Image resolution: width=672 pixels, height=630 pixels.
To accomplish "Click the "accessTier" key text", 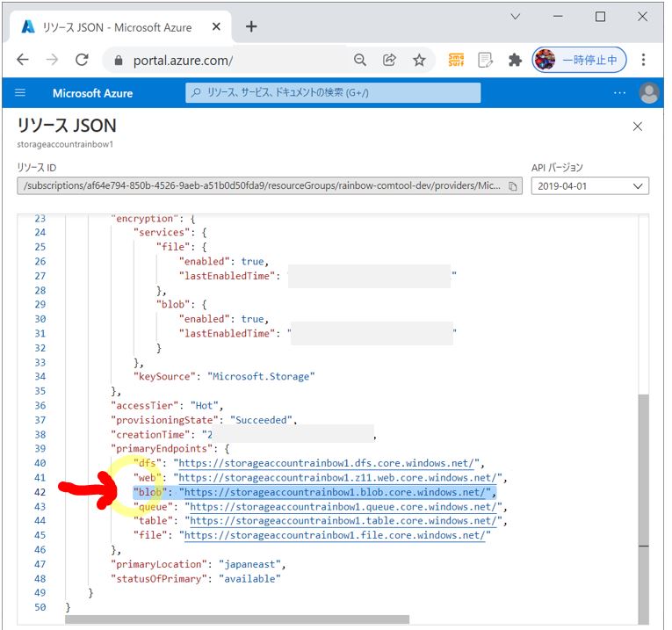I will tap(144, 405).
